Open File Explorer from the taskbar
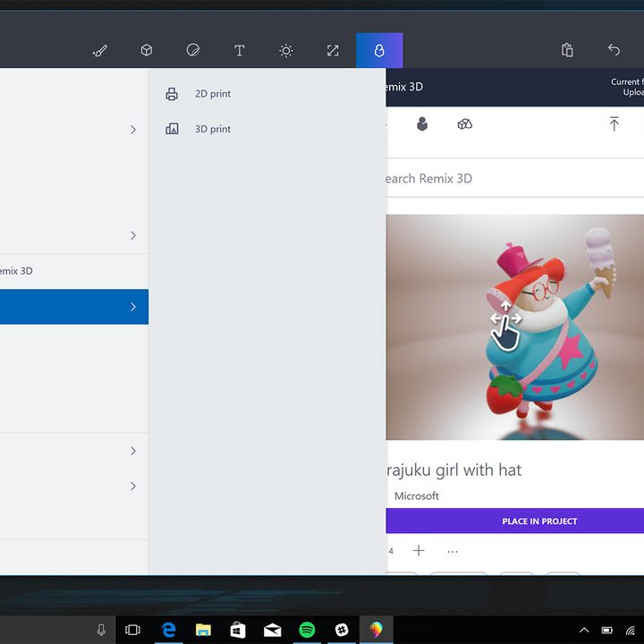The image size is (644, 644). coord(203,630)
